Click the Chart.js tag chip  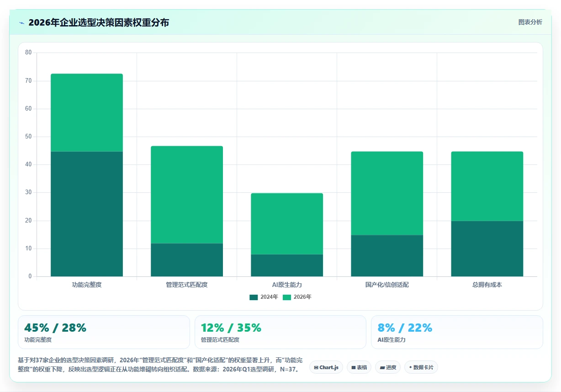tap(326, 367)
